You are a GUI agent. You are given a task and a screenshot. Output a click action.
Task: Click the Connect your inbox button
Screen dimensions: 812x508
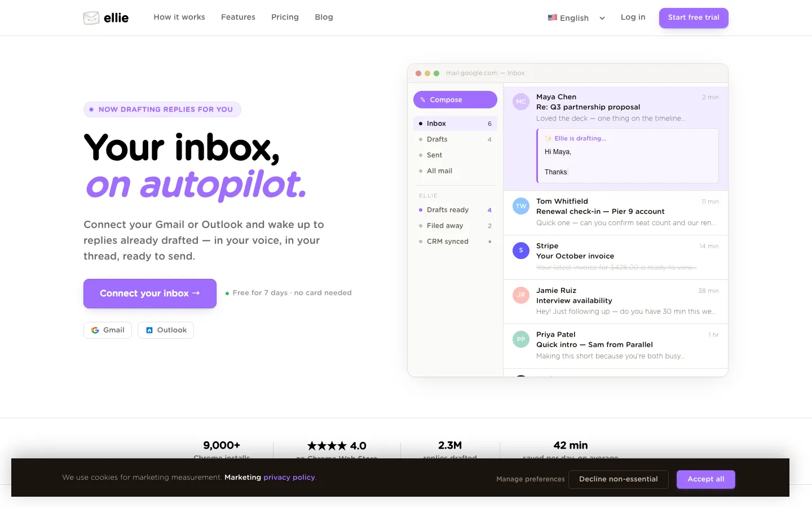(x=150, y=294)
